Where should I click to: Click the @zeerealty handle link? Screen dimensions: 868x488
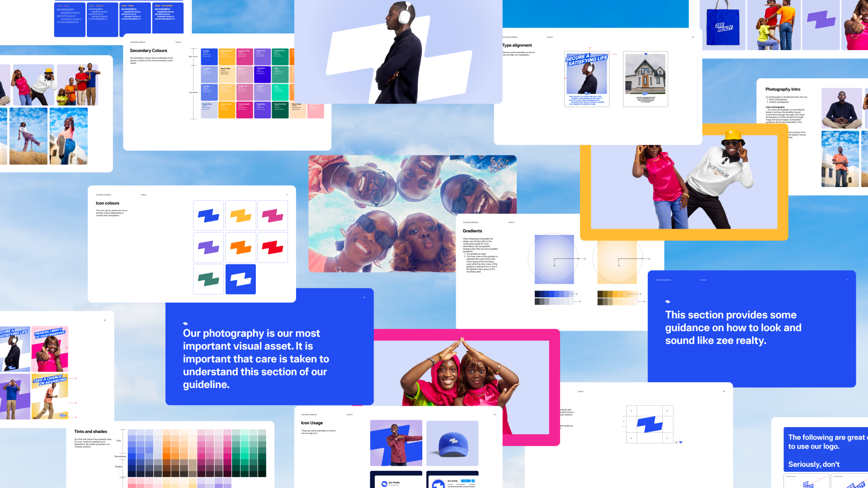click(394, 485)
